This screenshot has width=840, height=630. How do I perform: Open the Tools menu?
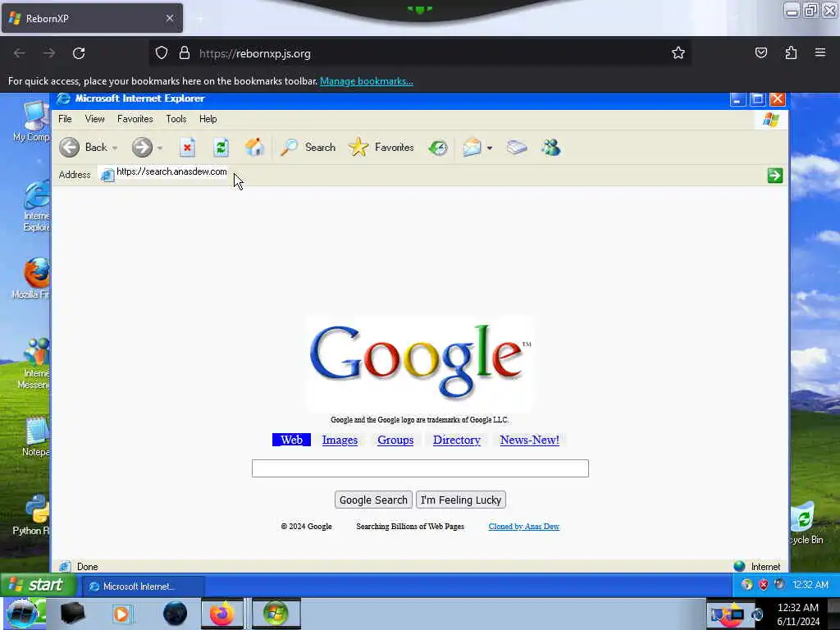(176, 119)
